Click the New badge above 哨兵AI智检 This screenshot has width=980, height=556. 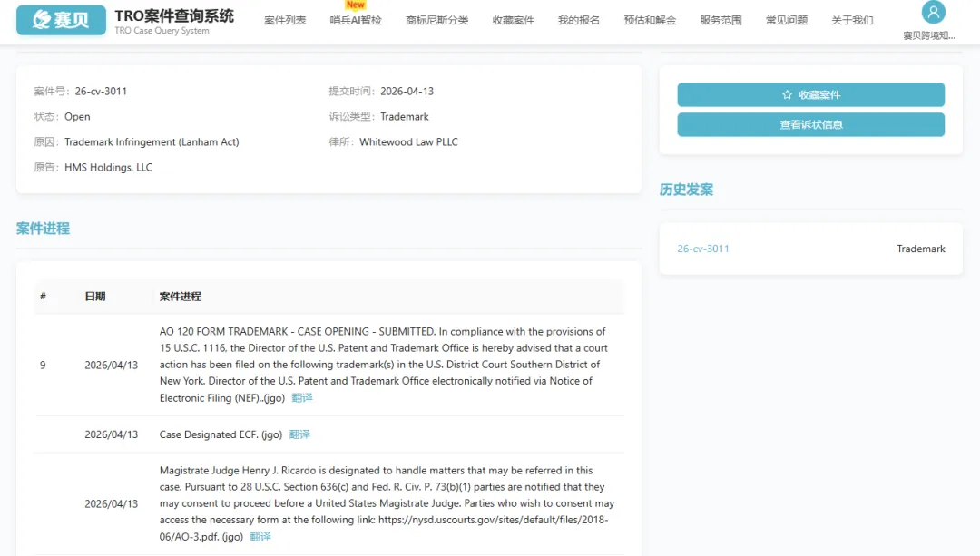click(x=355, y=5)
